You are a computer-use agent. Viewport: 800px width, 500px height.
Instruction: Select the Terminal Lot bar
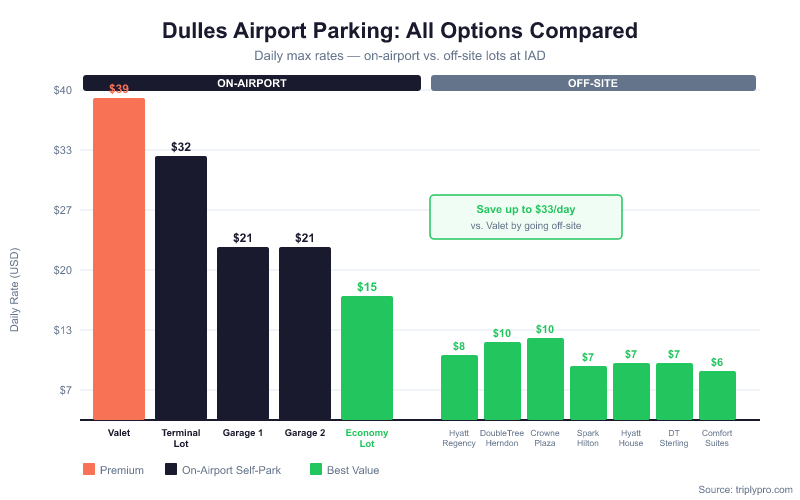[x=181, y=287]
